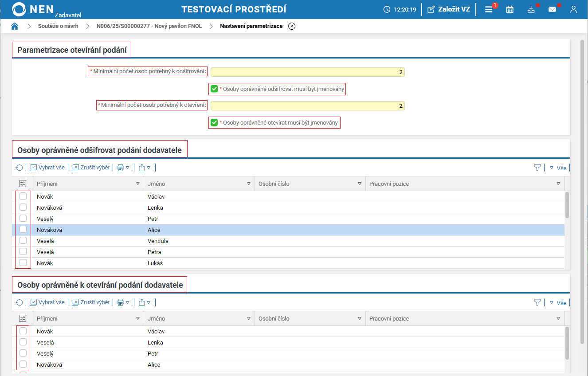Expand the print dropdown in decrypt persons toolbar
Screen dimensions: 588x376
click(x=123, y=168)
